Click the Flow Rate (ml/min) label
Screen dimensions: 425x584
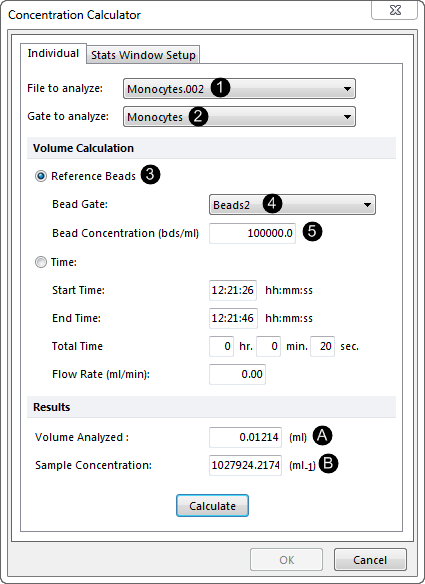101,374
